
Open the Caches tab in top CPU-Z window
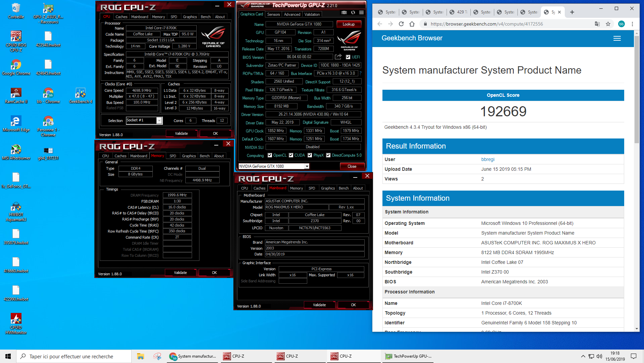pos(121,17)
